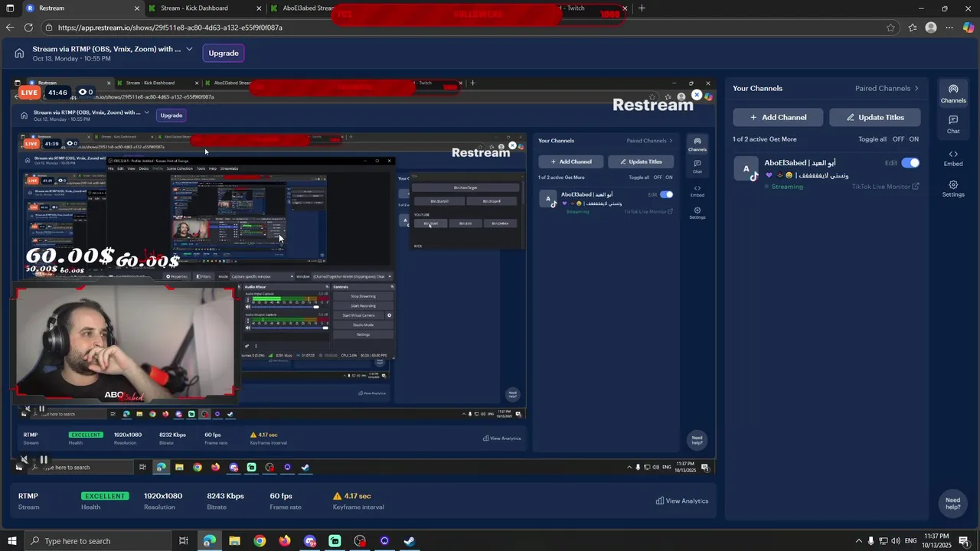Image resolution: width=980 pixels, height=551 pixels.
Task: Open the Channels sidebar panel
Action: tap(952, 94)
